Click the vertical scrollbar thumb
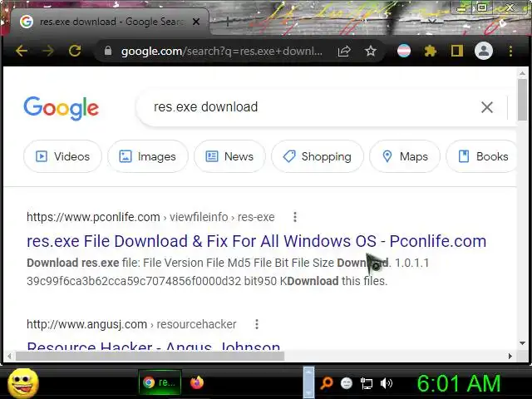Image resolution: width=532 pixels, height=399 pixels. point(522,100)
